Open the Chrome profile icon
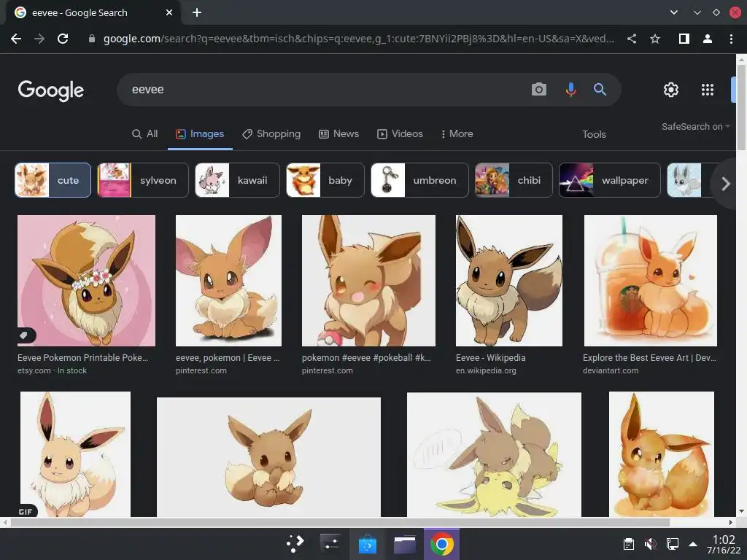747x560 pixels. click(x=708, y=39)
